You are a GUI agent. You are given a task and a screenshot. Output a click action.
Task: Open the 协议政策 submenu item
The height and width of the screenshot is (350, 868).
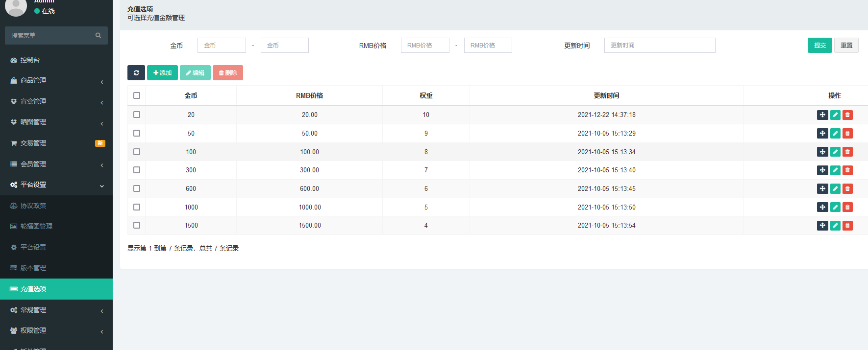(56, 206)
